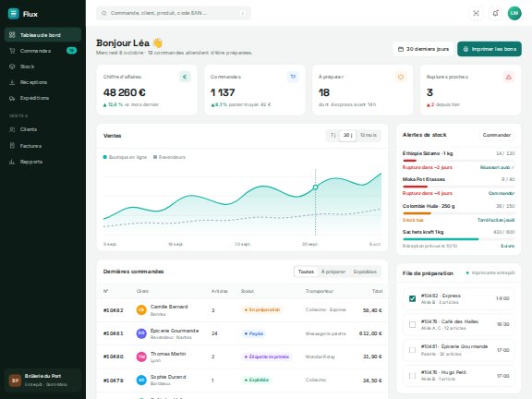532x399 pixels.
Task: Open Brûlerie du Port warehouse switcher
Action: (x=42, y=380)
